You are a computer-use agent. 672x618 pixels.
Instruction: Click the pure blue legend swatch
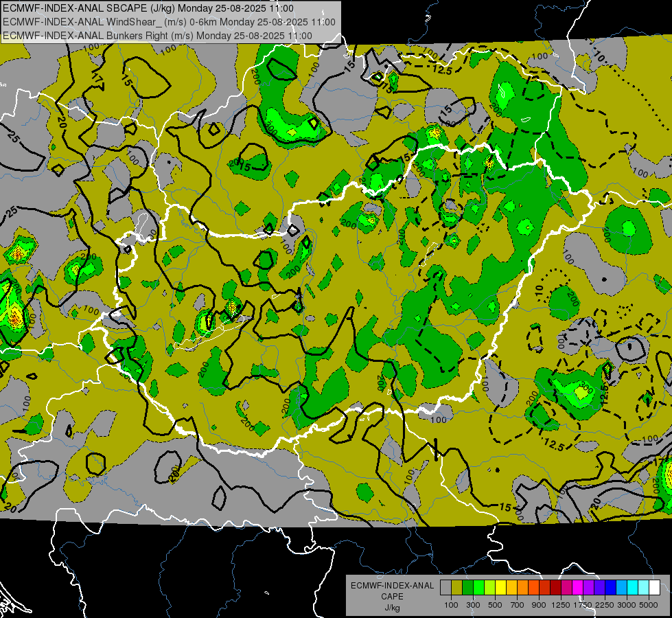pos(611,587)
